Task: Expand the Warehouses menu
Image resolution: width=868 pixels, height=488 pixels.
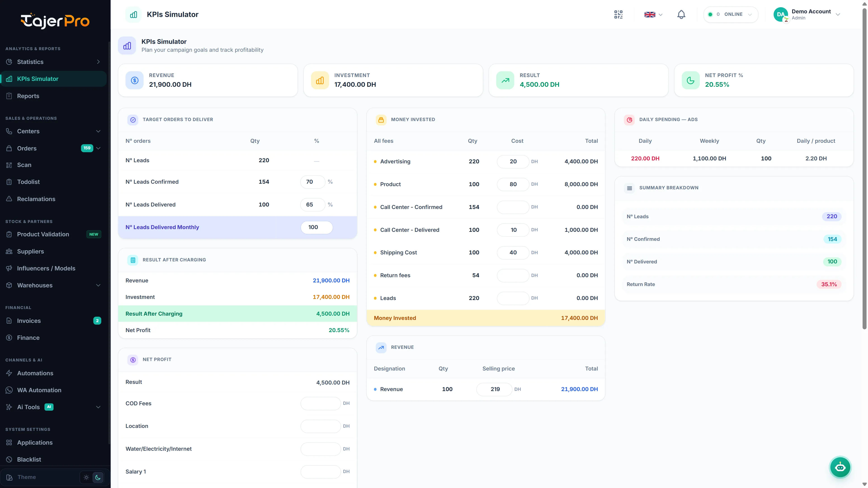Action: pos(98,285)
